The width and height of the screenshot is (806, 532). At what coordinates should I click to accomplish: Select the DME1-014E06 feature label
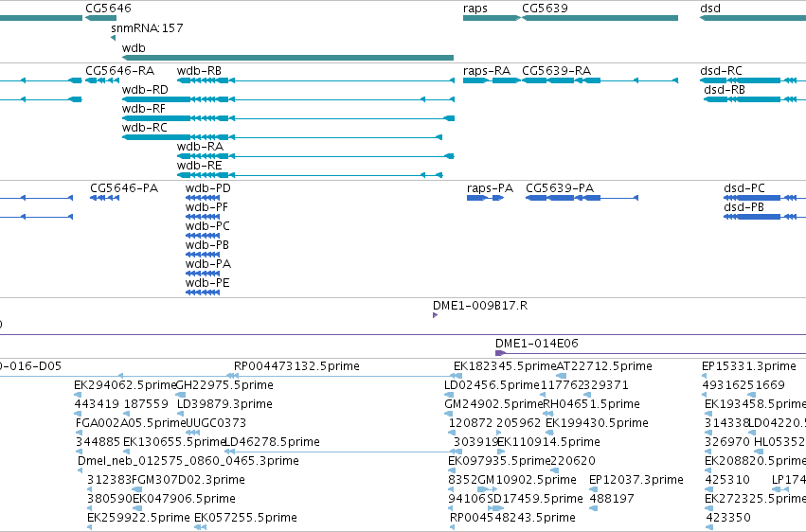537,343
